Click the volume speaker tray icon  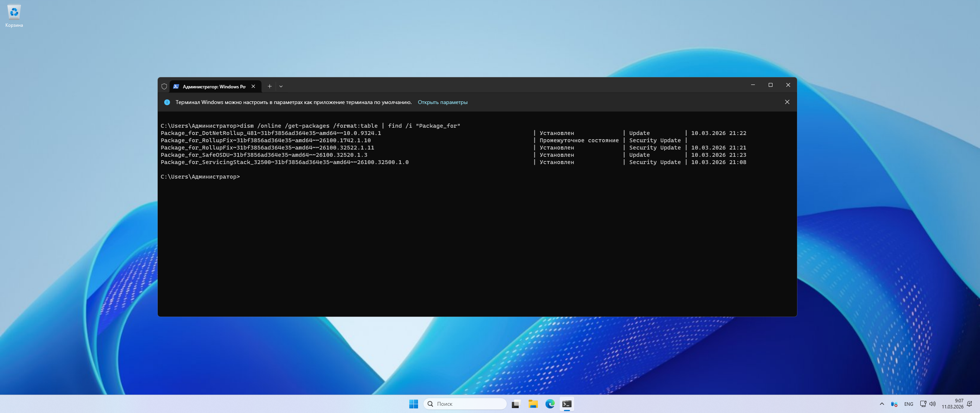(933, 404)
